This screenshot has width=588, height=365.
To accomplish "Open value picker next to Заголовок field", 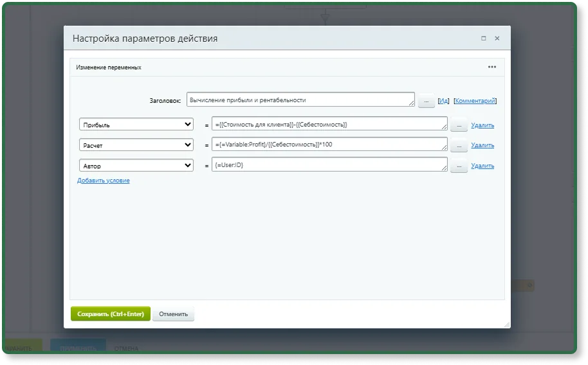I will (x=426, y=101).
